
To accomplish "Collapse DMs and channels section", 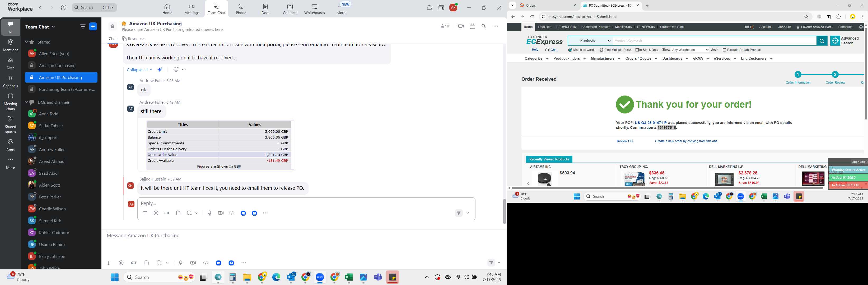I will click(26, 102).
